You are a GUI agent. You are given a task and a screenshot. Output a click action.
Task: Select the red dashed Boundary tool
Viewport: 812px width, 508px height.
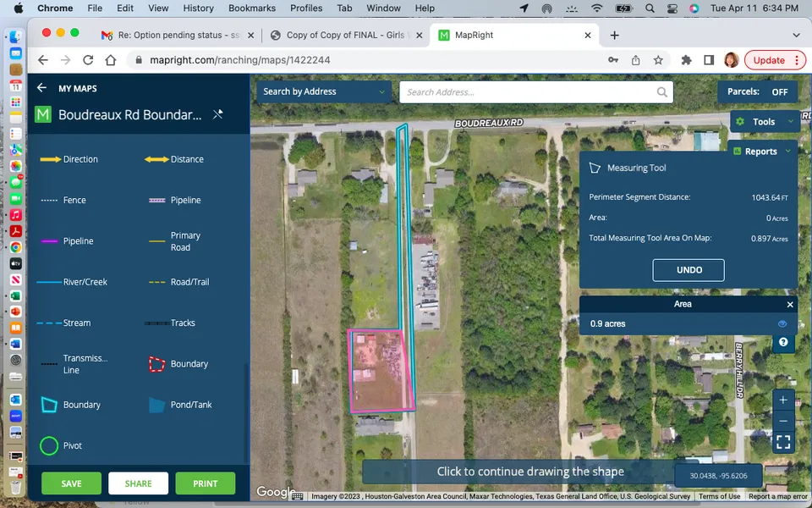[x=157, y=364]
